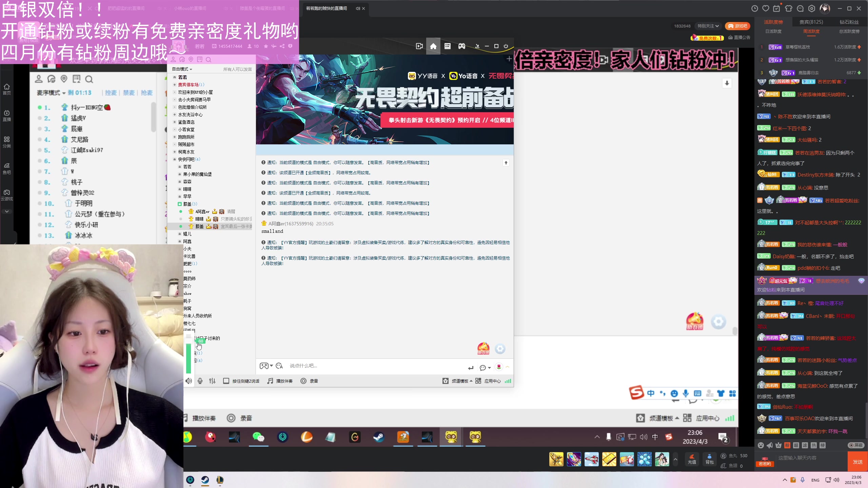Open 云游戏 cloud gaming sidebar icon
The image size is (868, 488).
point(7,195)
